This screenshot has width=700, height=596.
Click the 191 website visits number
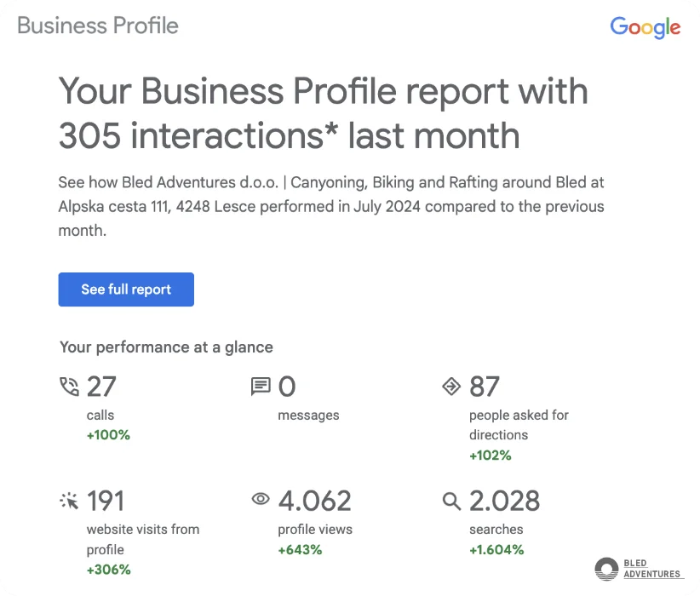click(x=105, y=501)
